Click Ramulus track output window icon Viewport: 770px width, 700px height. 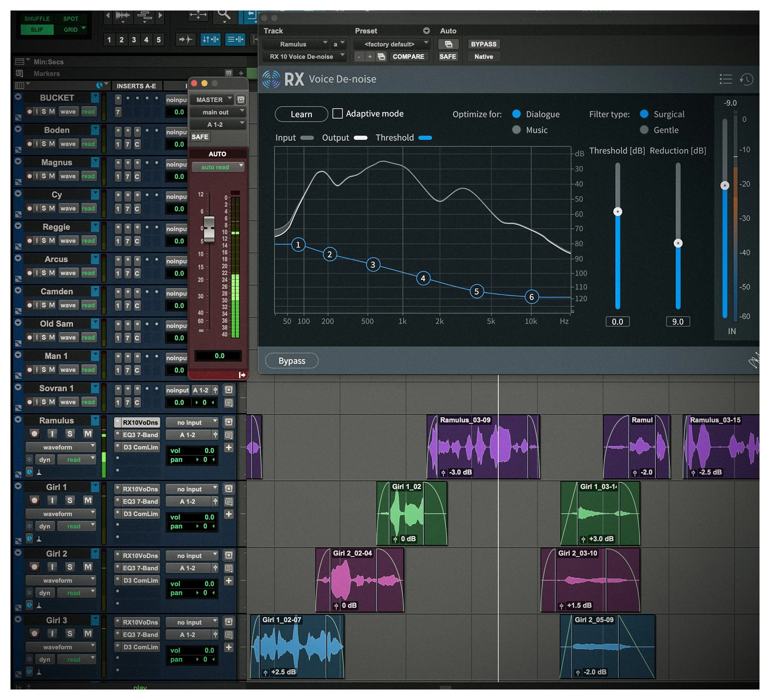pos(229,422)
